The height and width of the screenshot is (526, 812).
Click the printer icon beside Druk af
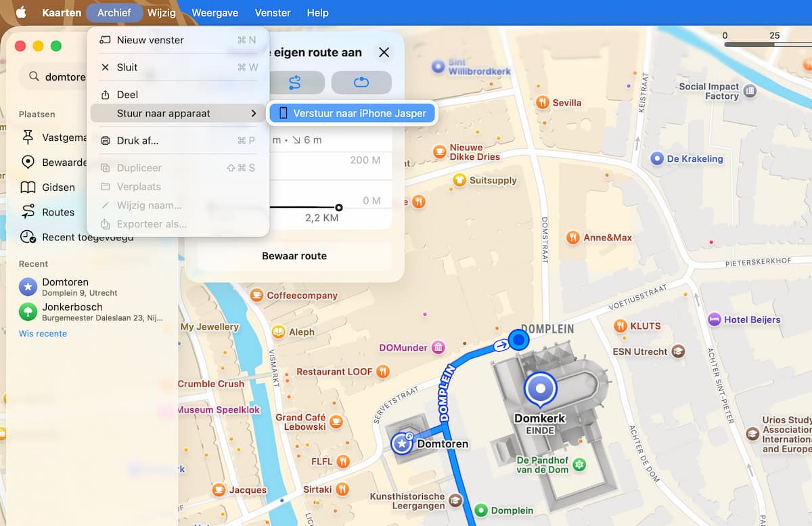pyautogui.click(x=105, y=141)
